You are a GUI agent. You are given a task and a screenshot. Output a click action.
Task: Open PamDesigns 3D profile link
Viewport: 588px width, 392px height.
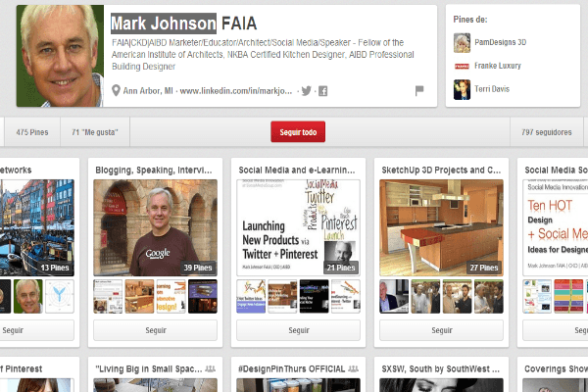500,42
